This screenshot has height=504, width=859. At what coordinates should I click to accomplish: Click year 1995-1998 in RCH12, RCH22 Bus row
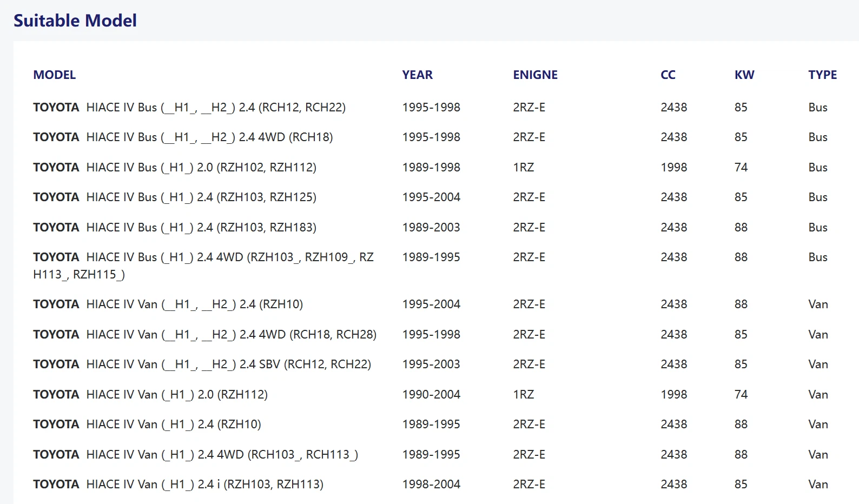[x=431, y=107]
